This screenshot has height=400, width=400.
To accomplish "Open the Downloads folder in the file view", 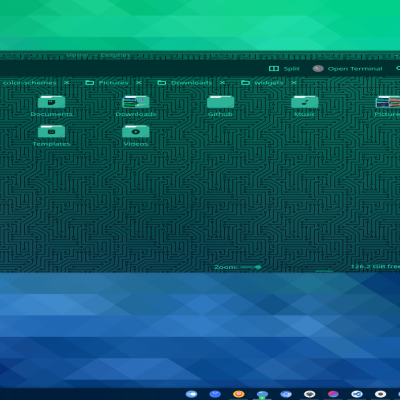I will tap(136, 106).
